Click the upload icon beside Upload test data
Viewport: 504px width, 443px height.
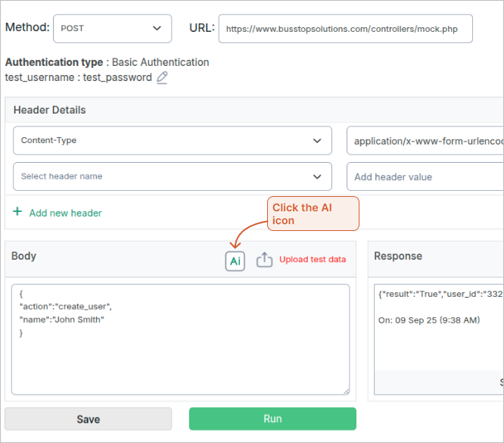(264, 260)
